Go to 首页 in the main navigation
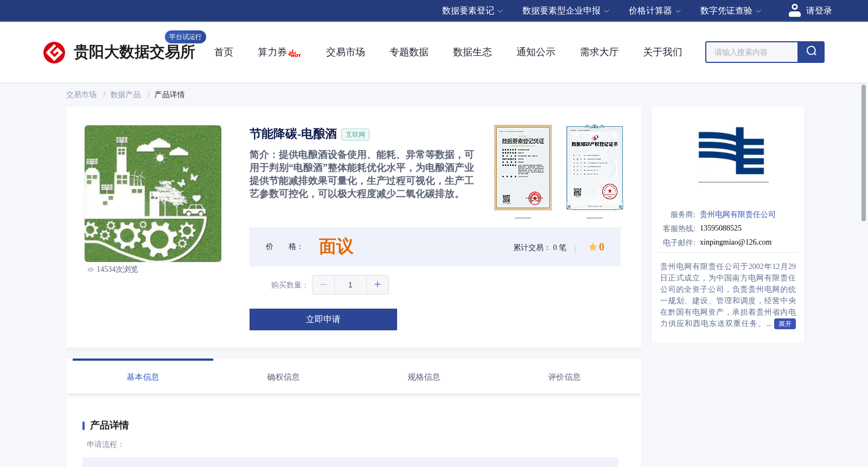Image resolution: width=868 pixels, height=467 pixels. 224,52
